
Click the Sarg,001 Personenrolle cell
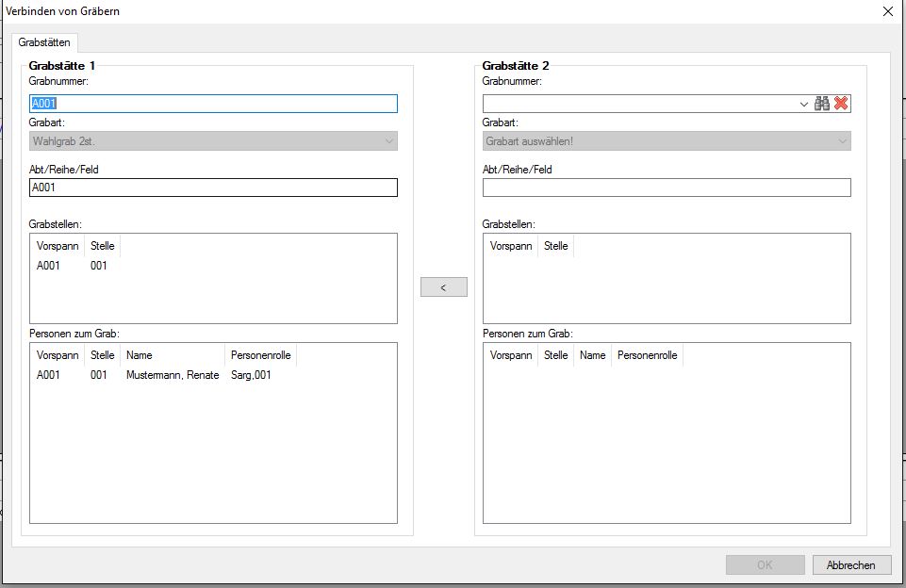pyautogui.click(x=251, y=375)
